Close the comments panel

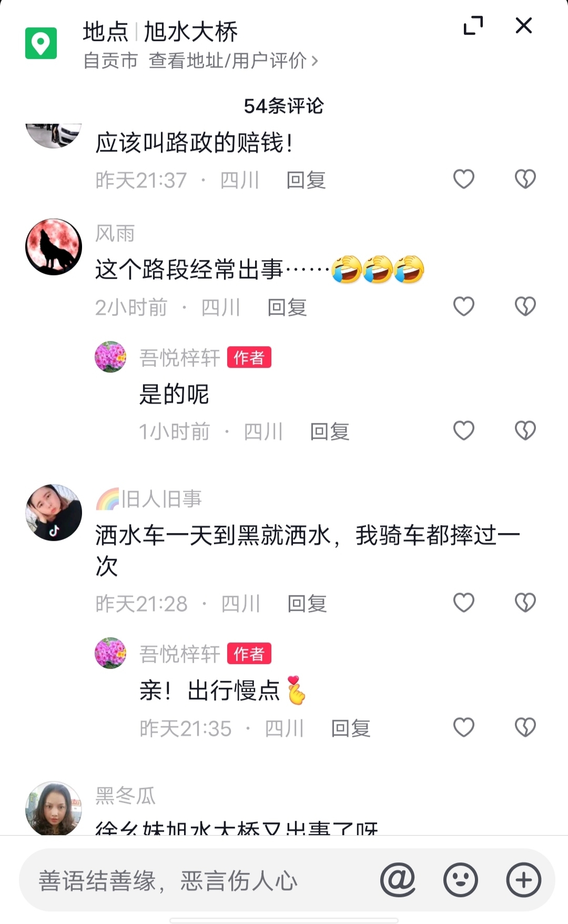[524, 25]
